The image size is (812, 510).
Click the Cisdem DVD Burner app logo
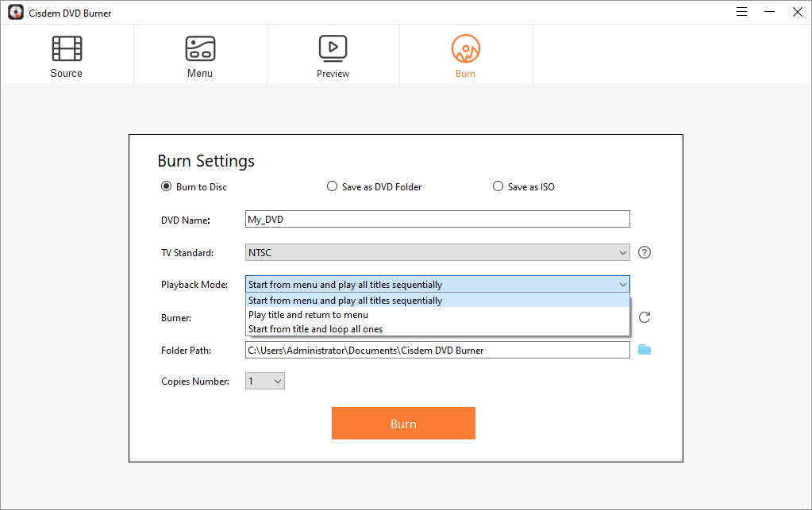click(16, 13)
